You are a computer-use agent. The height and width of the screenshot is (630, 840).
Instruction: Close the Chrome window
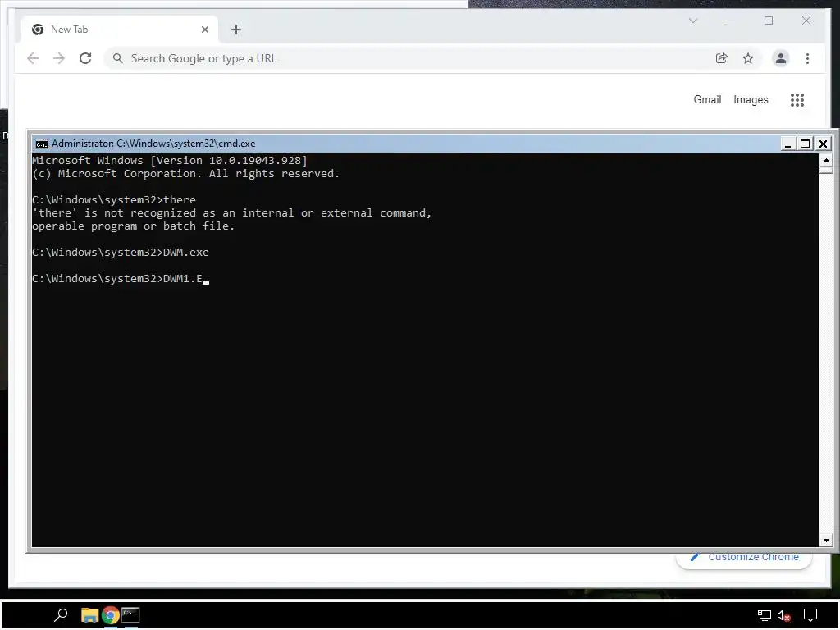(806, 21)
